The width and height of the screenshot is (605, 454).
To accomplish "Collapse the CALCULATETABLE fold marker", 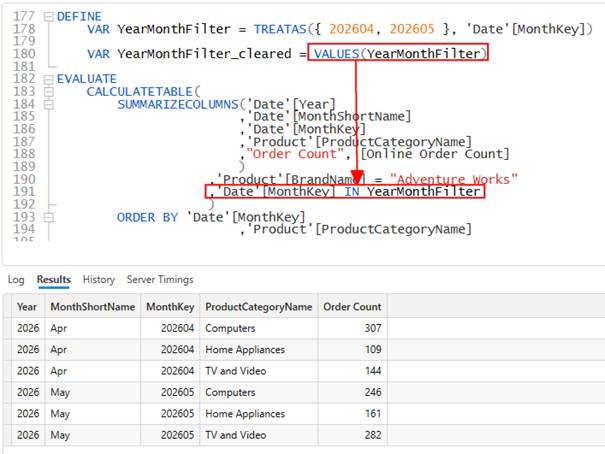I will pos(48,92).
